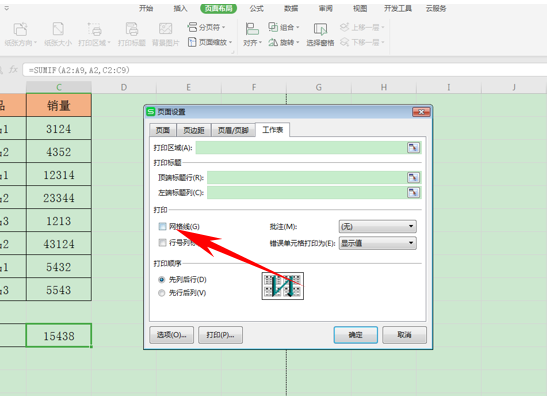Viewport: 547px width, 396px height.
Task: Open the 纸张方向 paper orientation tool
Action: [x=20, y=34]
